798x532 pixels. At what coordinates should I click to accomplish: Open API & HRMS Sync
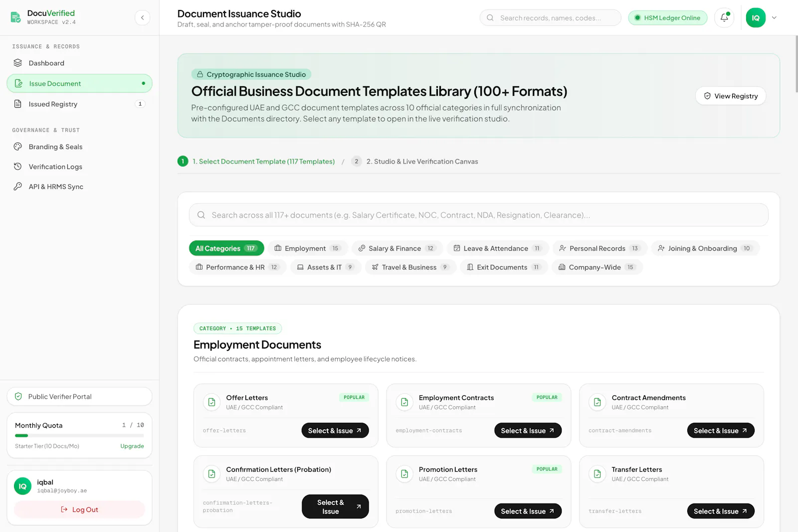coord(79,186)
